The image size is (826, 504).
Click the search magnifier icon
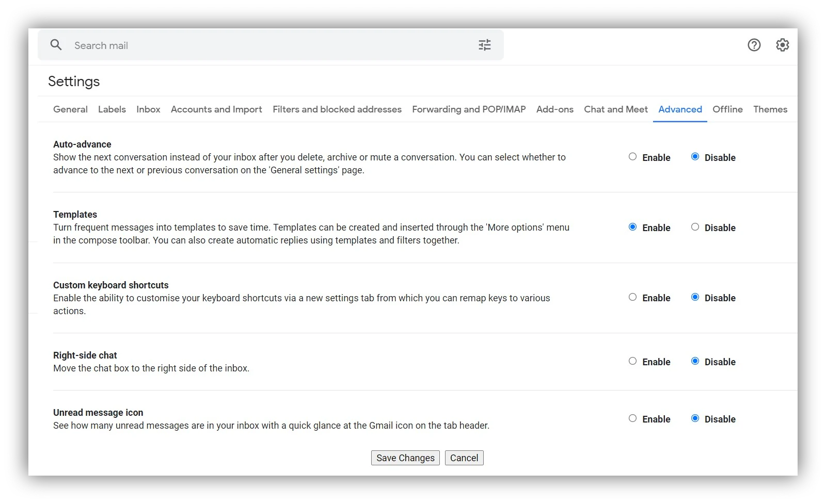point(56,45)
